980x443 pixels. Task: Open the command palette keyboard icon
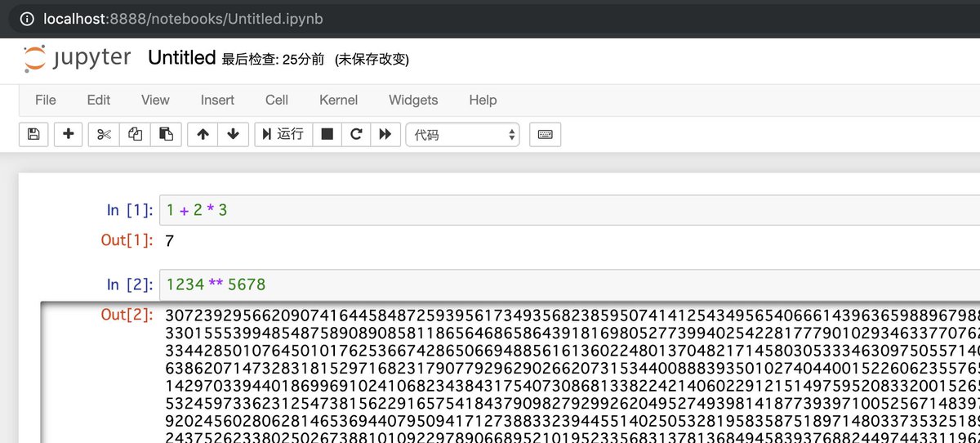point(546,134)
